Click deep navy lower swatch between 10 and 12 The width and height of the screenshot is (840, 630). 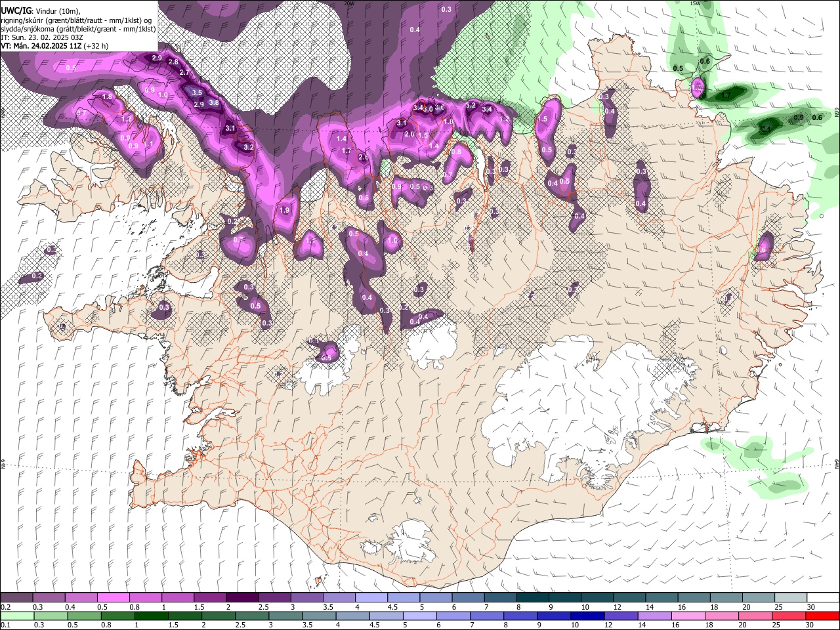(587, 616)
